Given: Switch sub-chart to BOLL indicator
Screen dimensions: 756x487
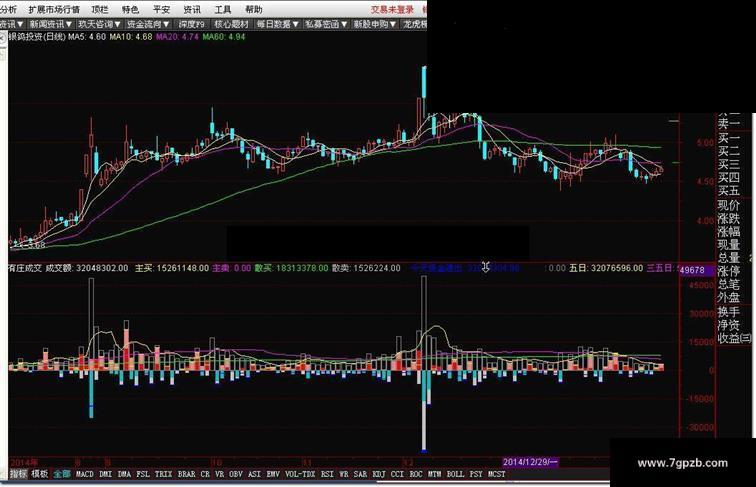Looking at the screenshot, I should (455, 474).
